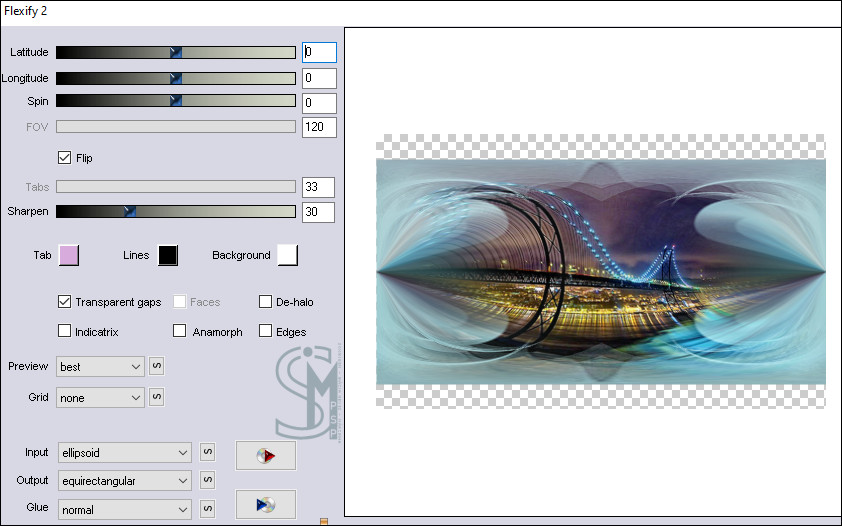Screen dimensions: 842x526
Task: Expand the Output dropdown showing equirectangular
Action: coord(124,481)
